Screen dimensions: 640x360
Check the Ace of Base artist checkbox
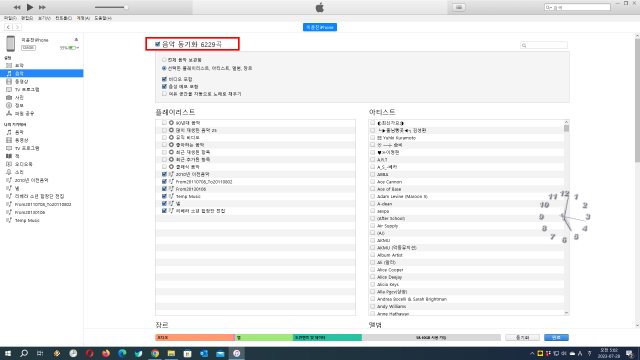(x=372, y=189)
